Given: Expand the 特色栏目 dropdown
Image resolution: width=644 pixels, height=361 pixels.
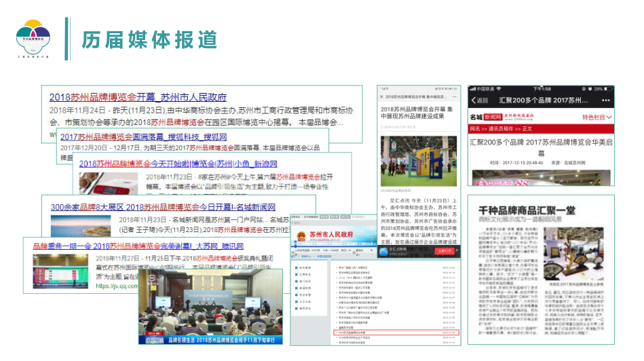Looking at the screenshot, I should click(596, 117).
